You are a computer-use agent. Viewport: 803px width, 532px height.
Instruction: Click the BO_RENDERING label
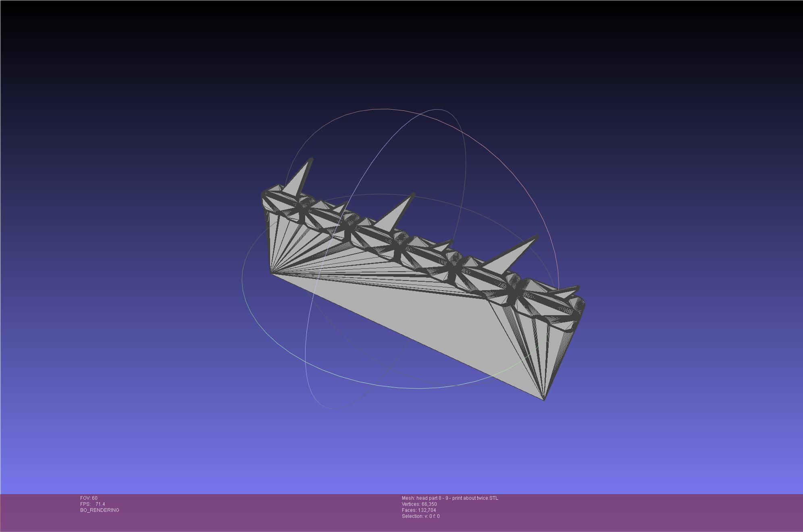[x=100, y=510]
